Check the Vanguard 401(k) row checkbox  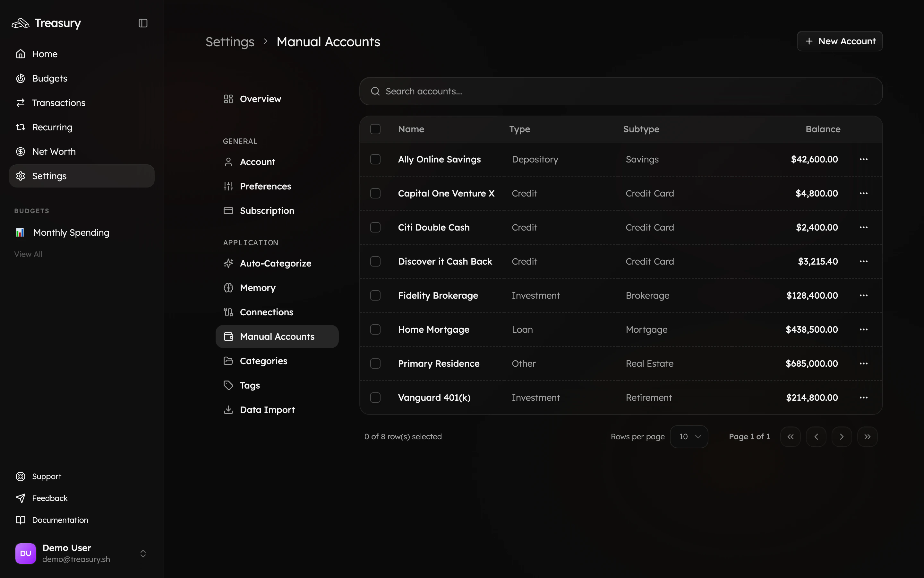pyautogui.click(x=375, y=398)
